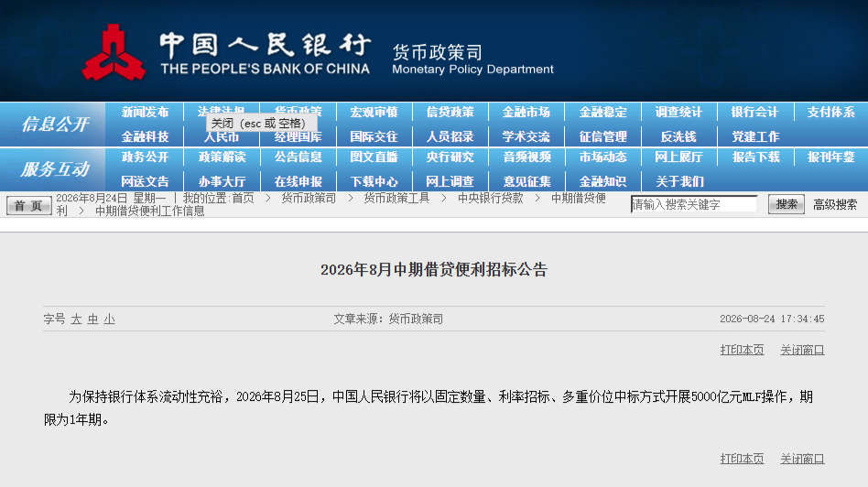This screenshot has width=868, height=487.
Task: Follow the 货币政策司 breadcrumb link
Action: (x=309, y=198)
